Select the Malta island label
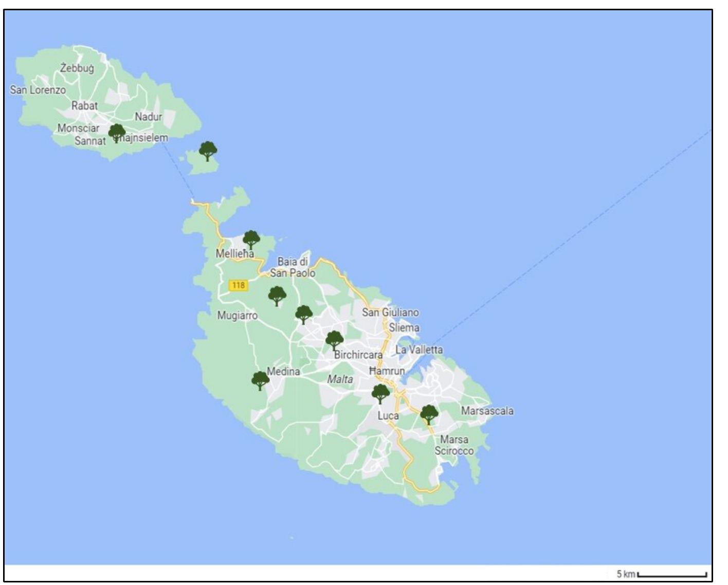 click(x=340, y=378)
